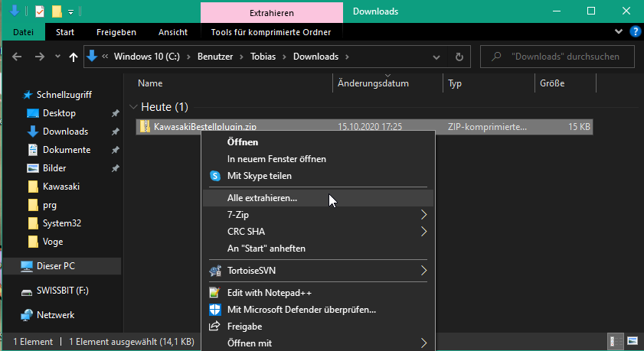This screenshot has height=351, width=644.
Task: Open help via blue question mark
Action: [x=635, y=31]
